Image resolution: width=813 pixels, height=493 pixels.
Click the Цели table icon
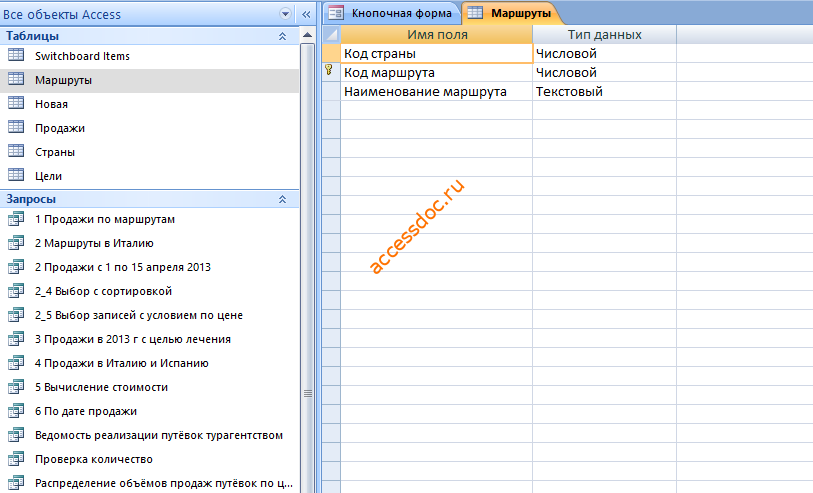coord(16,175)
